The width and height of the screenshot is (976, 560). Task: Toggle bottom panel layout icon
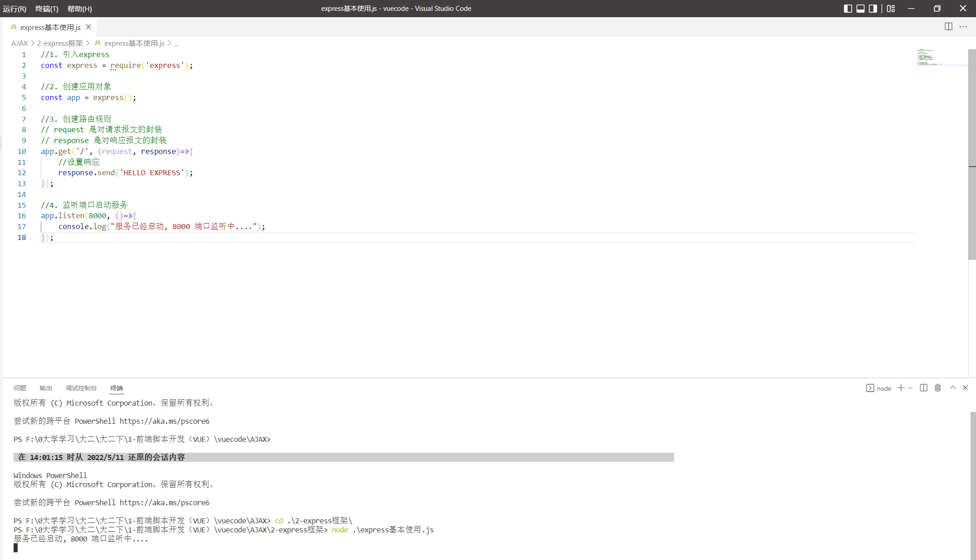(x=860, y=9)
